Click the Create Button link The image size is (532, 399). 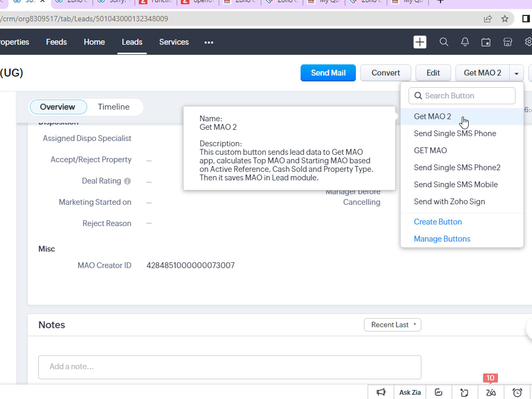(x=438, y=222)
